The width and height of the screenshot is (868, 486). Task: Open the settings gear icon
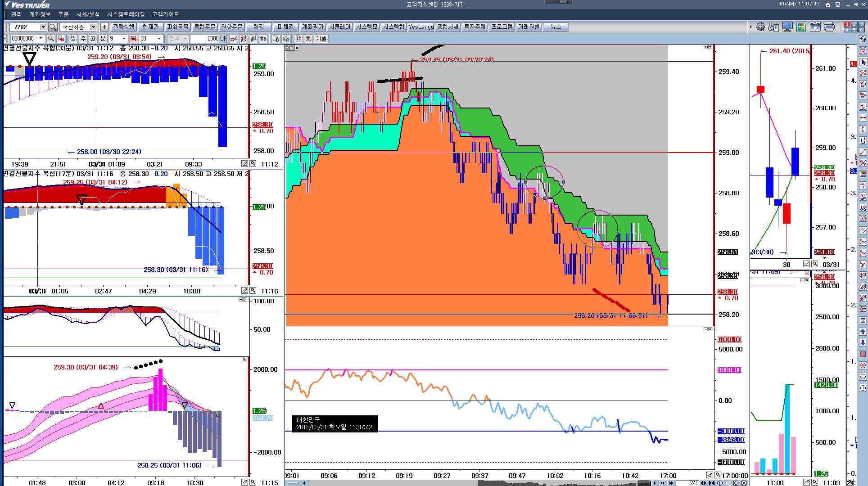[760, 27]
